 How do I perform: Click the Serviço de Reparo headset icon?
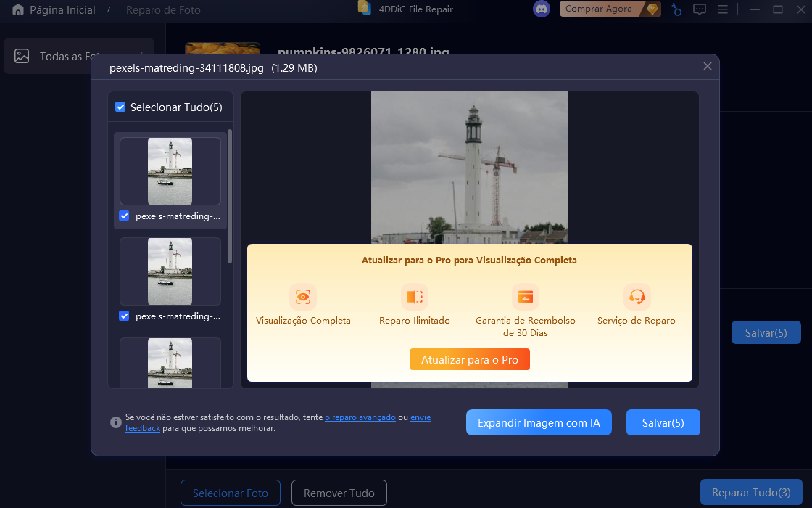tap(637, 297)
